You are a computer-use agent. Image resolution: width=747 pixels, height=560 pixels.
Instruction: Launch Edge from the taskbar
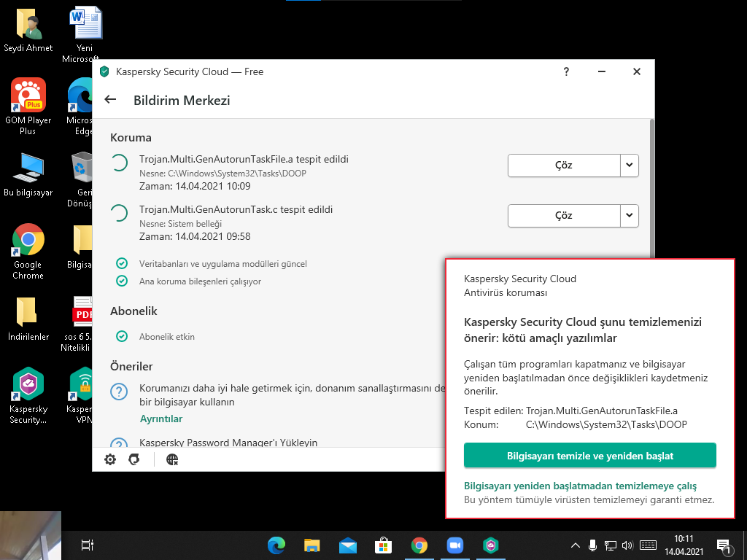click(x=276, y=545)
